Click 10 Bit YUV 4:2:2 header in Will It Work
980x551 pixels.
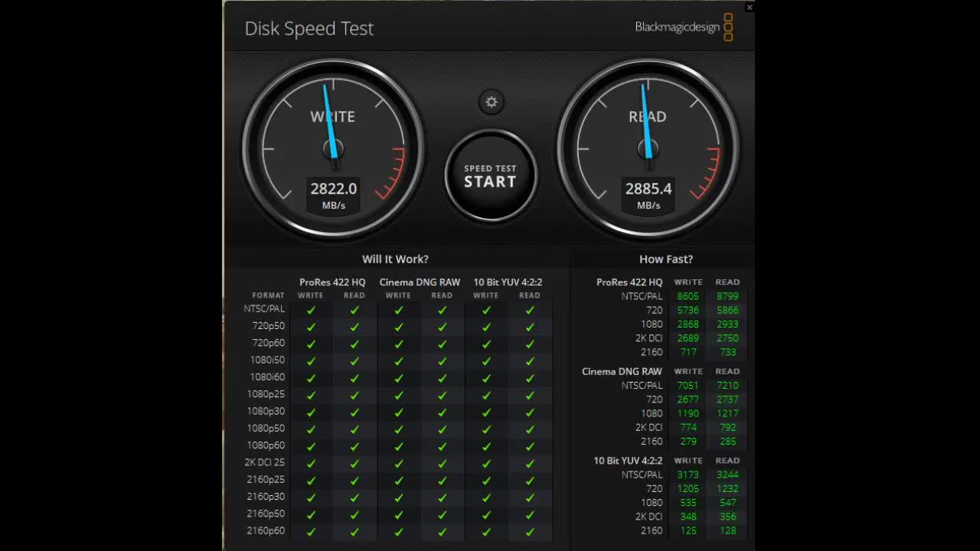pyautogui.click(x=508, y=282)
